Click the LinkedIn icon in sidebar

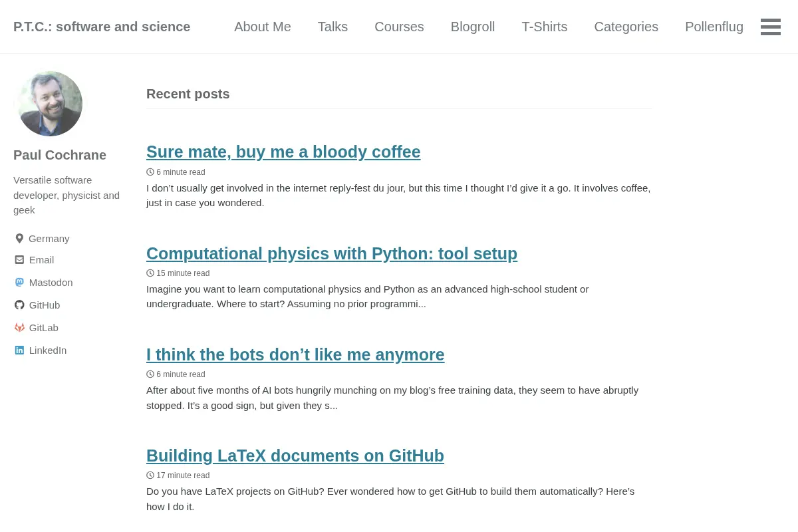pyautogui.click(x=19, y=350)
